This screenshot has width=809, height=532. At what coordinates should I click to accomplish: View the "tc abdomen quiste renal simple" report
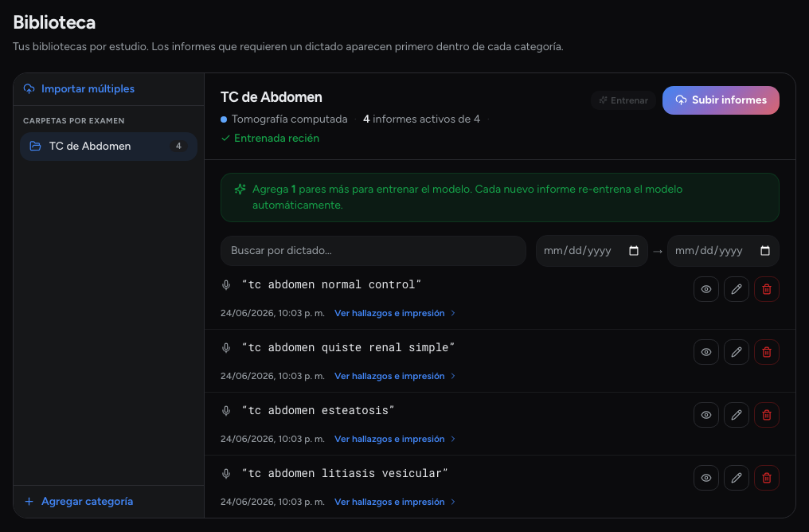click(705, 352)
